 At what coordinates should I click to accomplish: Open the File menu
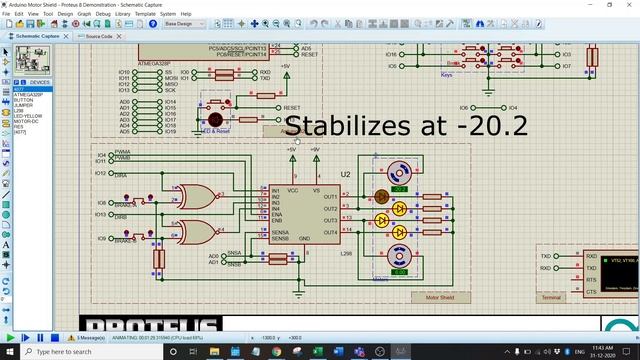(6, 14)
